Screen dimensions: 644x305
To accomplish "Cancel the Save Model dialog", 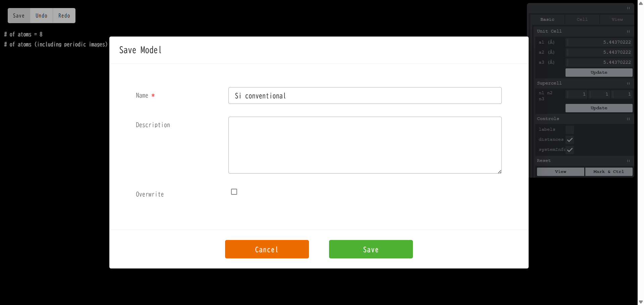I will tap(267, 249).
